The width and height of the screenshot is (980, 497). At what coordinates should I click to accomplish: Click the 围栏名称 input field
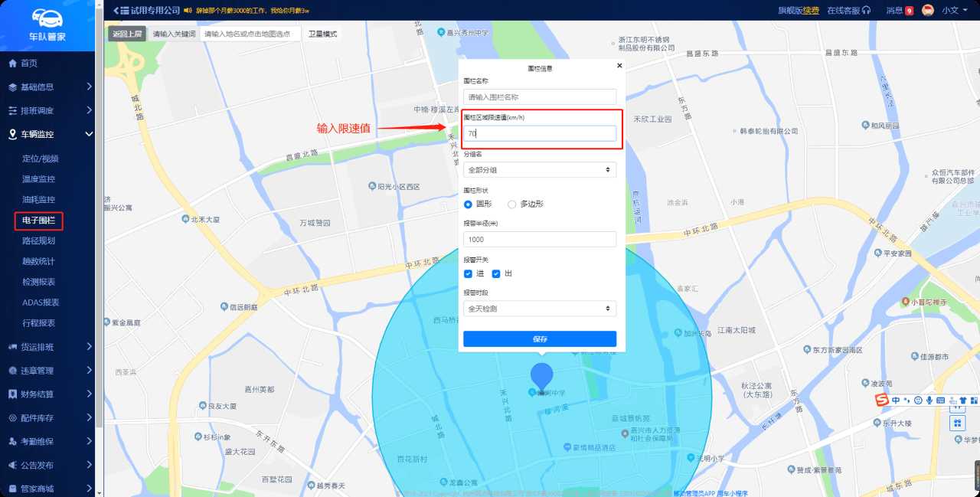pyautogui.click(x=539, y=97)
